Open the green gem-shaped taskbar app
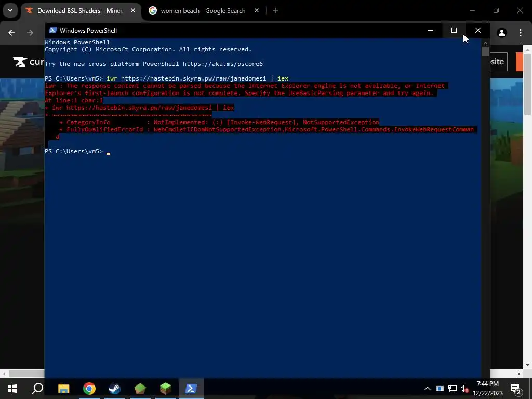Viewport: 532px width, 399px height. coord(140,389)
